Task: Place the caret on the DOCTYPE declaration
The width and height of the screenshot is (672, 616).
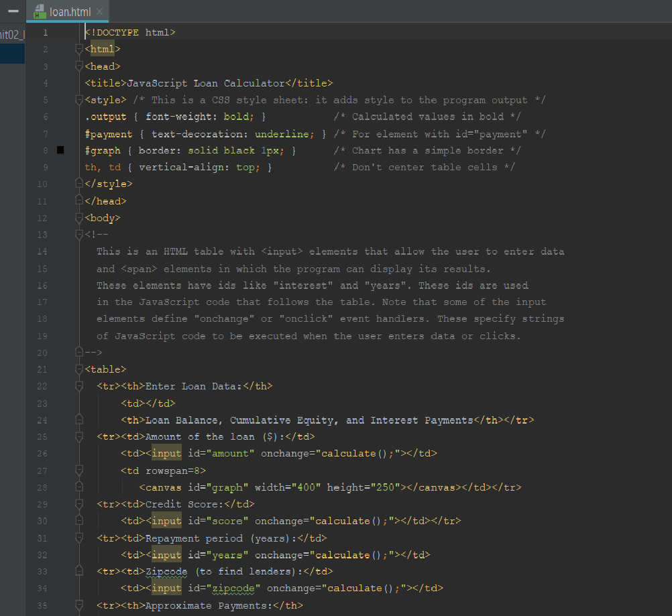Action: [131, 32]
